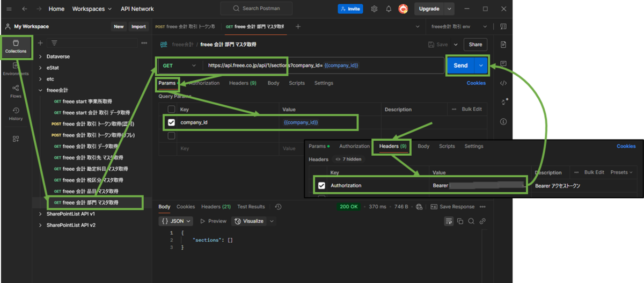Toggle the select-all checkbox beside Key header
644x283 pixels.
pos(172,109)
